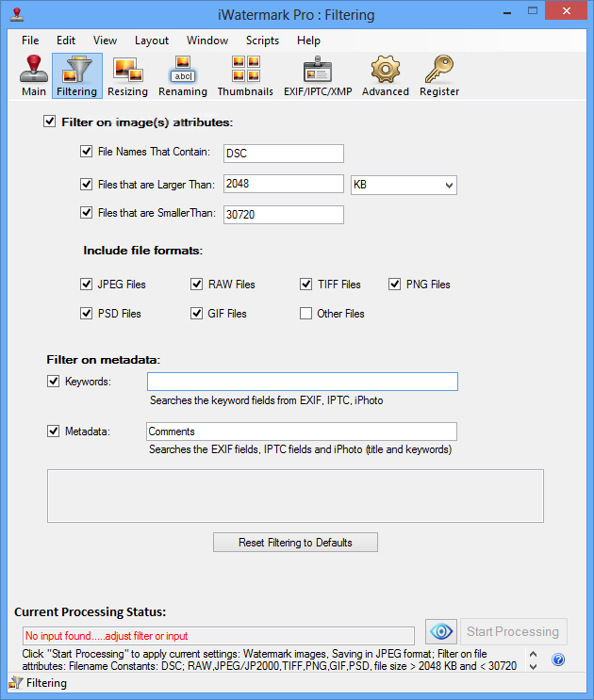Image resolution: width=594 pixels, height=700 pixels.
Task: Toggle the Metadata filter checkbox
Action: tap(53, 431)
